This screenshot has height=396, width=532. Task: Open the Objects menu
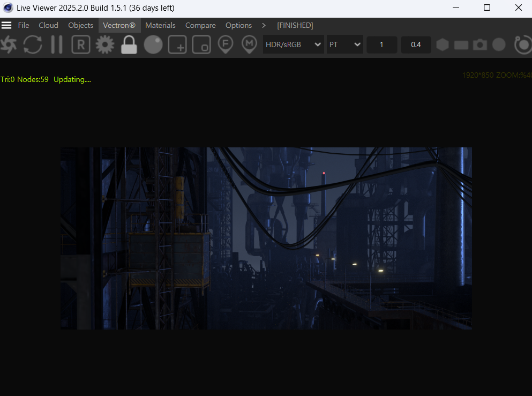click(81, 25)
